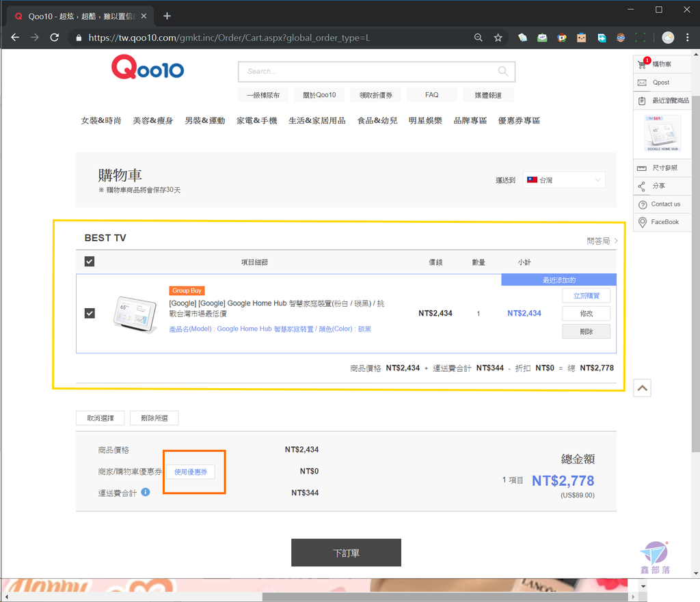This screenshot has width=700, height=602.
Task: Click the 媒體報道 link
Action: point(488,95)
